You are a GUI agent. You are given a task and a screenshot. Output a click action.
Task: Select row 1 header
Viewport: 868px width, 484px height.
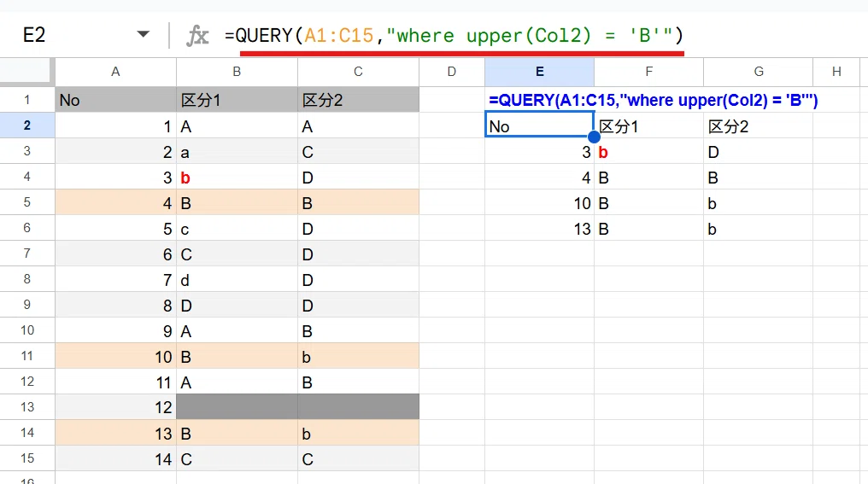pos(27,100)
